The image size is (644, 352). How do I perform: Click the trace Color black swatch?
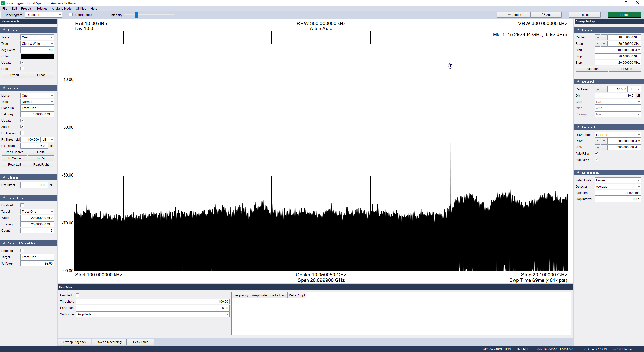coord(37,56)
